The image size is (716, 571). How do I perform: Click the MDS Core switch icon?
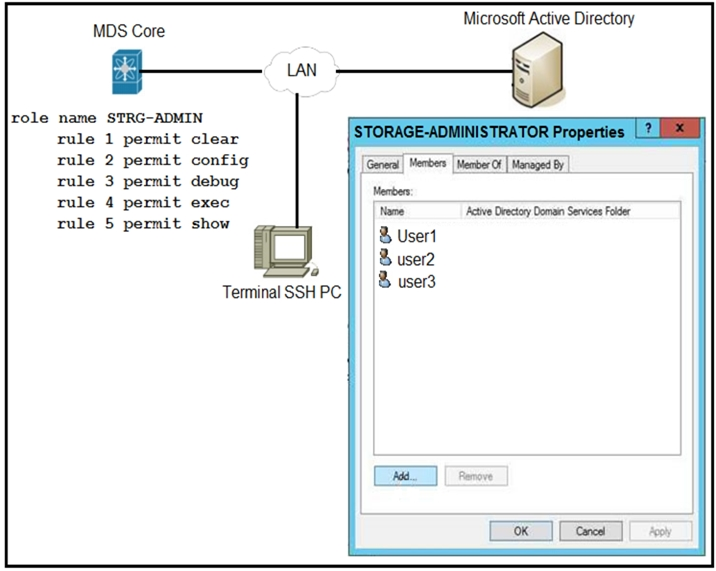click(129, 72)
